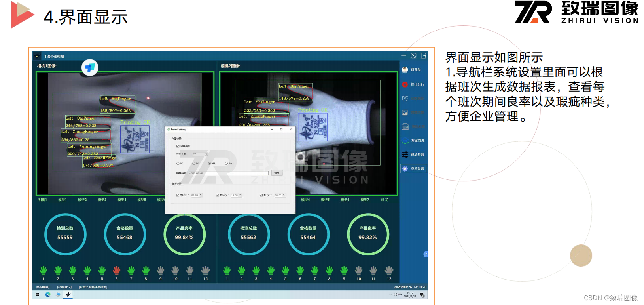This screenshot has width=644, height=305.
Task: Click camera 2 产品良率 99.82% gauge
Action: click(x=368, y=234)
